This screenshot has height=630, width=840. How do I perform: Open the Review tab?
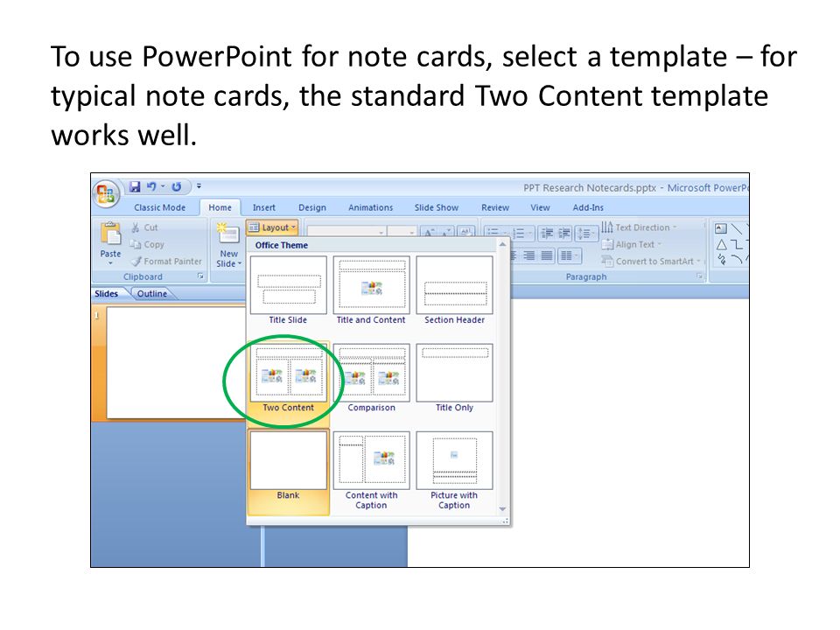(x=495, y=207)
